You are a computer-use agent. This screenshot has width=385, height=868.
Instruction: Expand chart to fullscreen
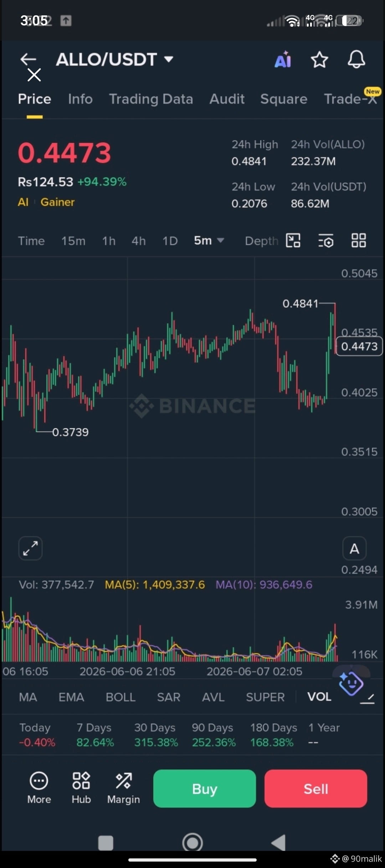pyautogui.click(x=30, y=548)
